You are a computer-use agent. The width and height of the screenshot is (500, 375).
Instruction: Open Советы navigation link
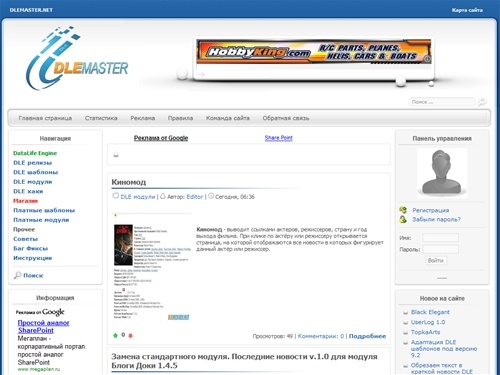pos(26,239)
